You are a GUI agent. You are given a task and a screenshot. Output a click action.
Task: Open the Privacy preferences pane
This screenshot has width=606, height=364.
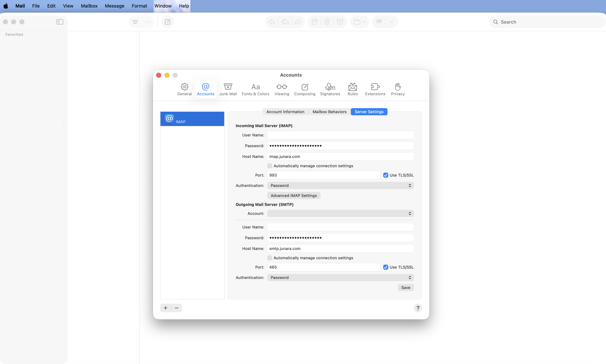pos(398,89)
